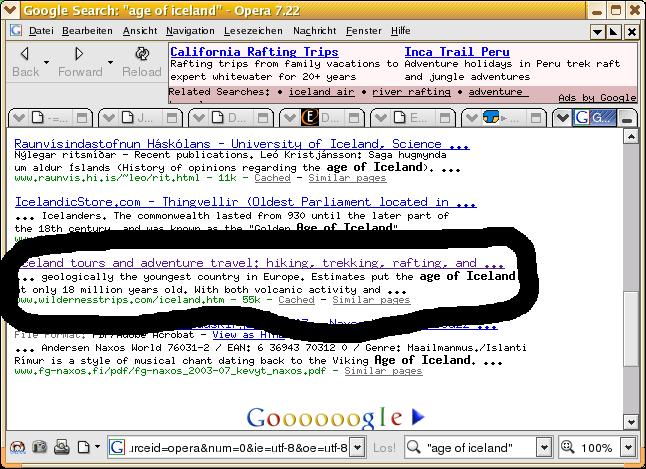Click the iceland air related search

click(321, 92)
